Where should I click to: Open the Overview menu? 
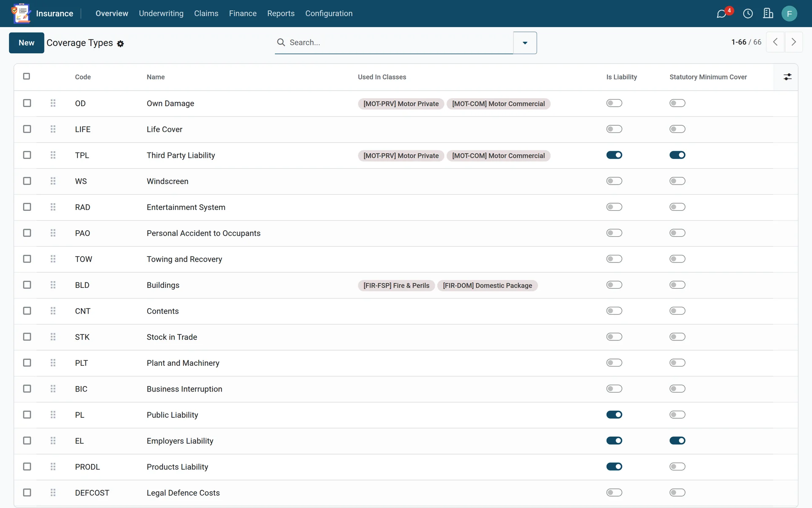coord(112,14)
